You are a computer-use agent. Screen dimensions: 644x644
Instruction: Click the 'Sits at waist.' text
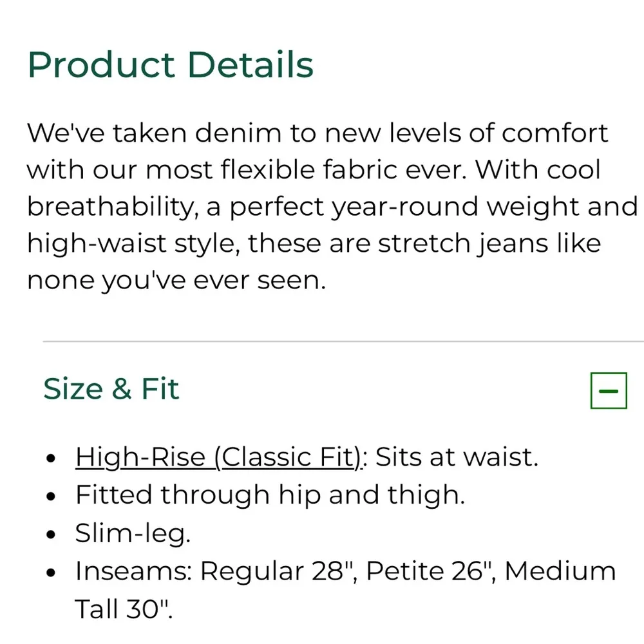[457, 457]
